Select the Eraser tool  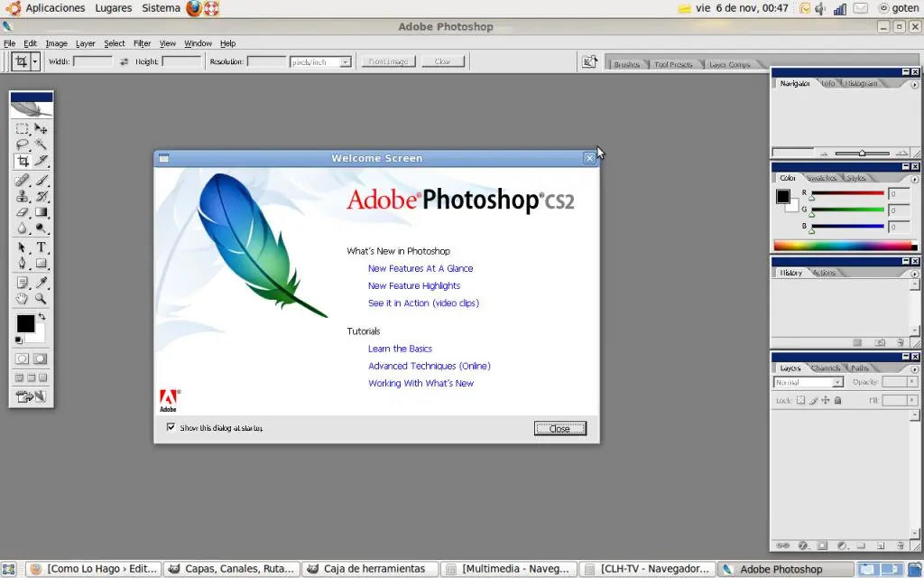pyautogui.click(x=22, y=212)
